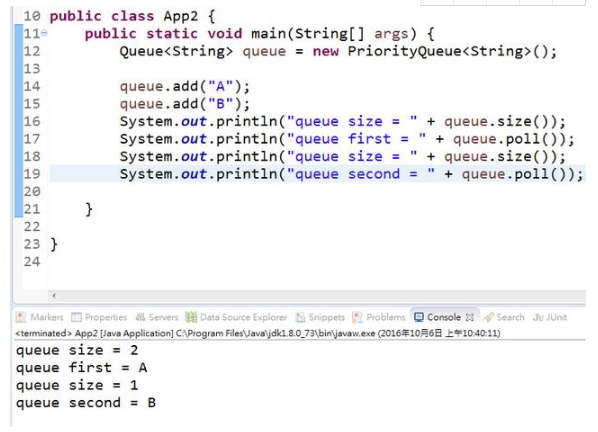Place cursor in queue.add("A") statement
The image size is (598, 432).
[185, 87]
